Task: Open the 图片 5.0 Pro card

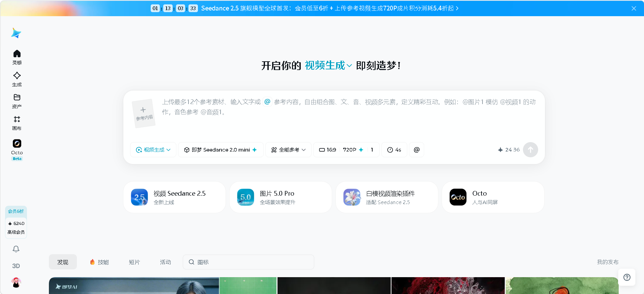Action: pos(281,197)
